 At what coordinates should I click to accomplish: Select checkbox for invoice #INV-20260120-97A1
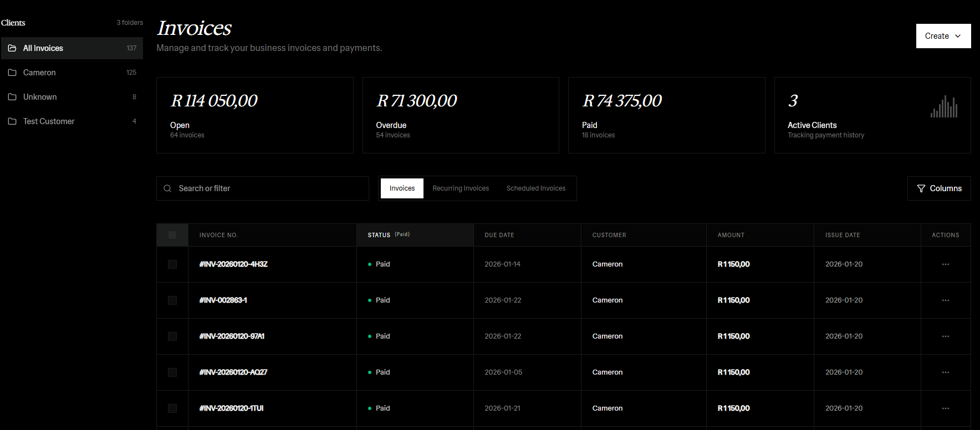172,336
